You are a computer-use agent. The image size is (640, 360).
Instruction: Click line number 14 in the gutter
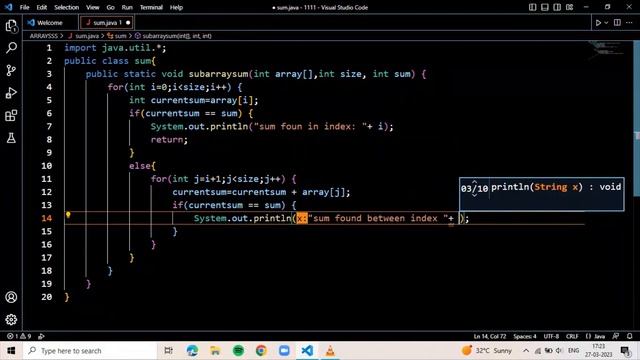pyautogui.click(x=47, y=218)
